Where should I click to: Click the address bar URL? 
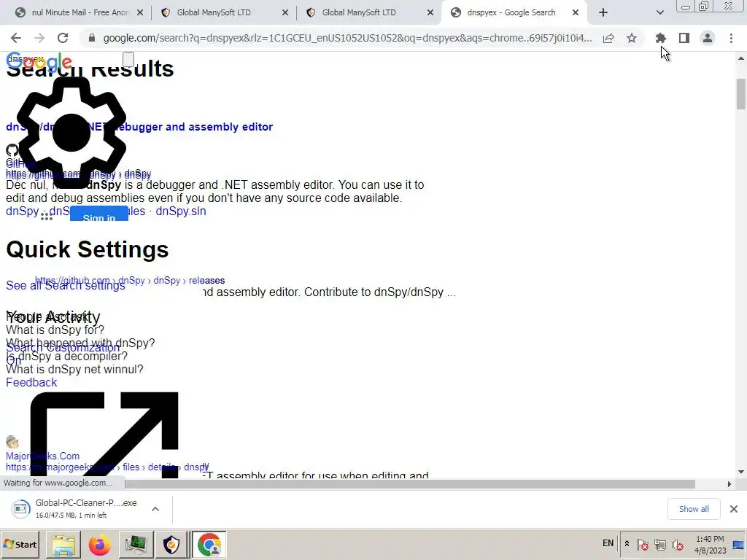pos(347,38)
